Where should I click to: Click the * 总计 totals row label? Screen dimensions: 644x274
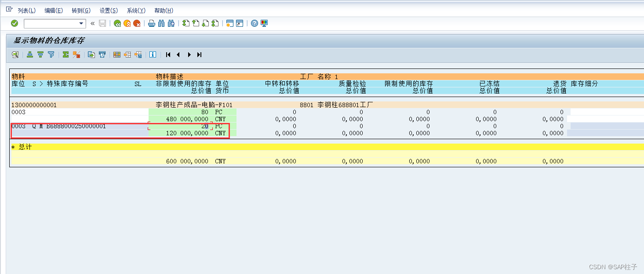click(x=22, y=147)
